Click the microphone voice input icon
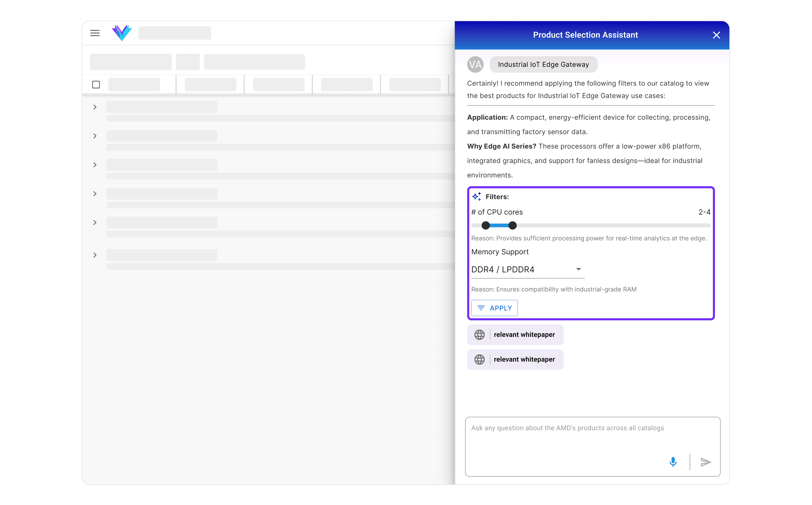Viewport: 812px width, 505px height. (673, 462)
